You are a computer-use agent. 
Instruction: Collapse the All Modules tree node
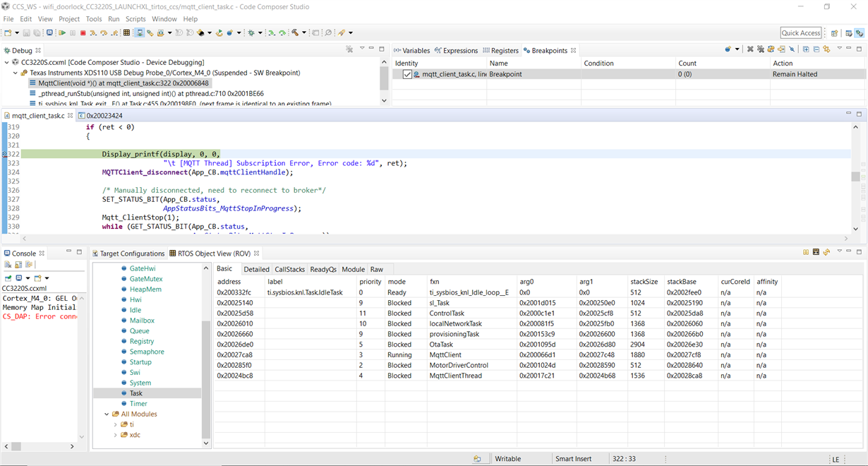click(107, 414)
